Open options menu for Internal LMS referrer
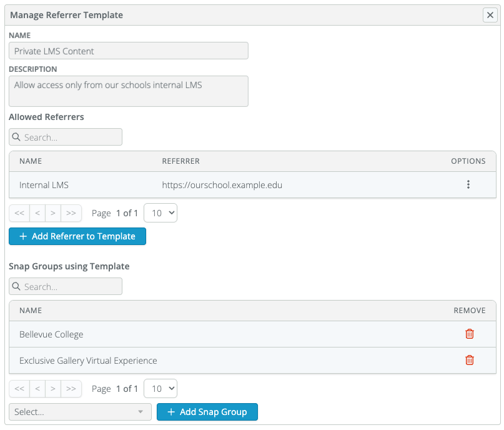The image size is (504, 430). 468,184
